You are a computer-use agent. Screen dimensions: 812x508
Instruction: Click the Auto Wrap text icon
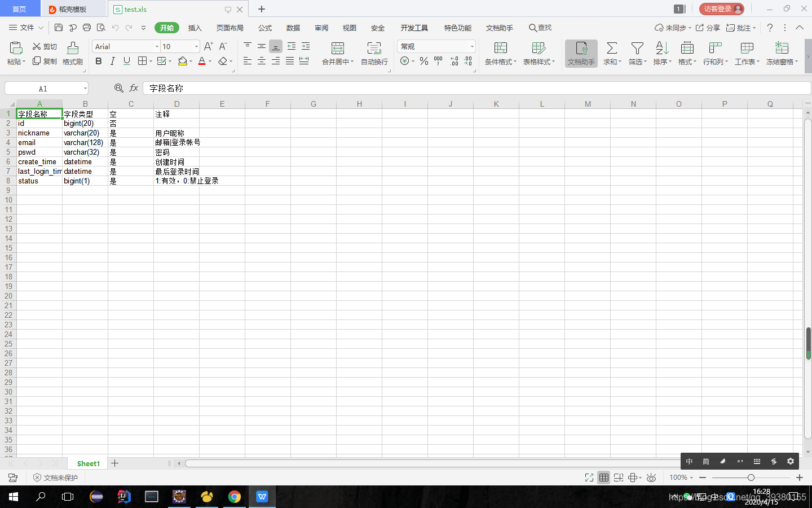tap(374, 48)
